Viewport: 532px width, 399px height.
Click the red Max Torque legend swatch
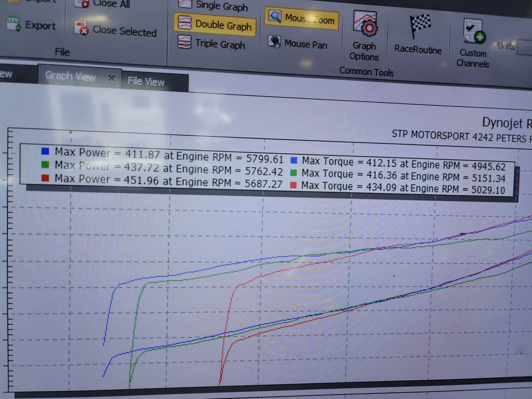click(293, 185)
